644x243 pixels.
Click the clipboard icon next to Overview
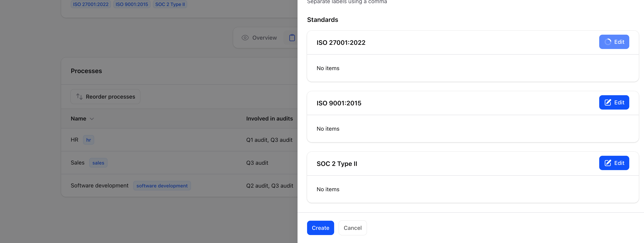click(292, 38)
